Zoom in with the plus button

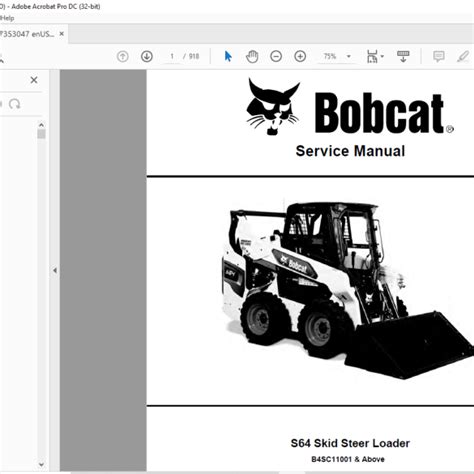point(300,56)
